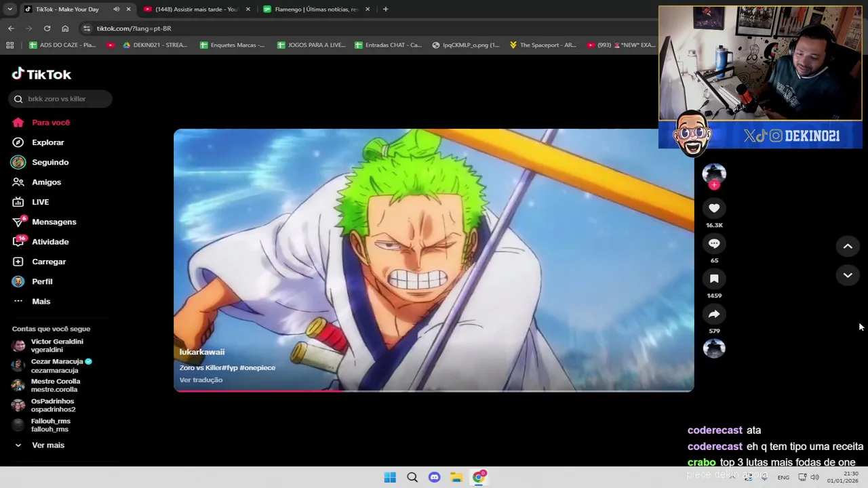
Task: Open volume control in system tray
Action: click(x=814, y=477)
